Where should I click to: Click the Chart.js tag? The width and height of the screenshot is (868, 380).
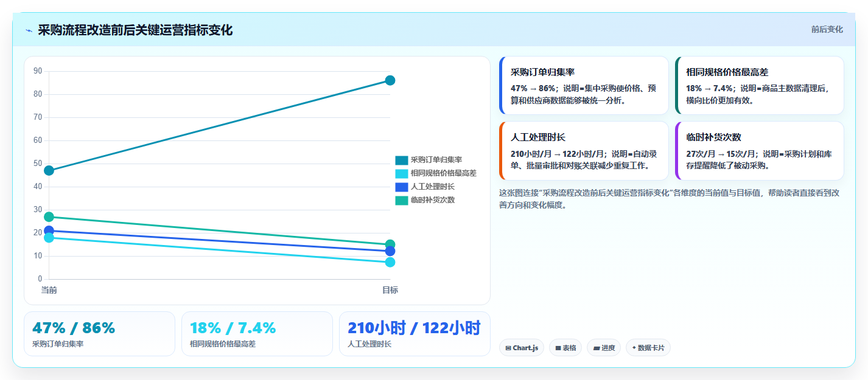[x=522, y=348]
